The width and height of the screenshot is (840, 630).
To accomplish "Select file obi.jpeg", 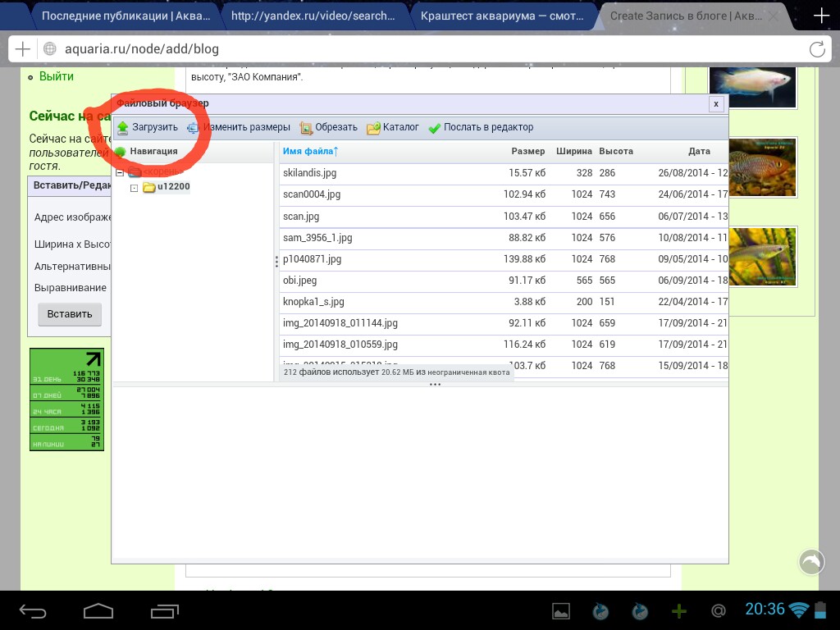I will point(504,281).
